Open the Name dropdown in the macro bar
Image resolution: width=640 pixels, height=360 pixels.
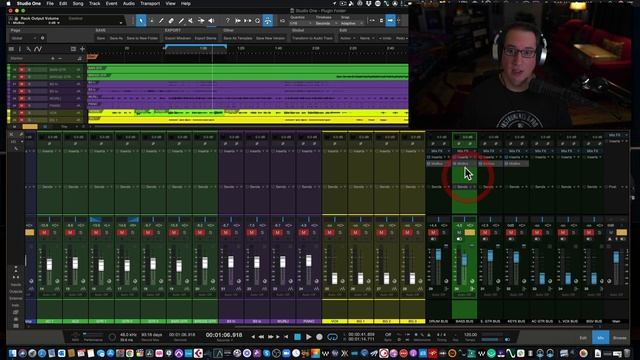coord(366,38)
